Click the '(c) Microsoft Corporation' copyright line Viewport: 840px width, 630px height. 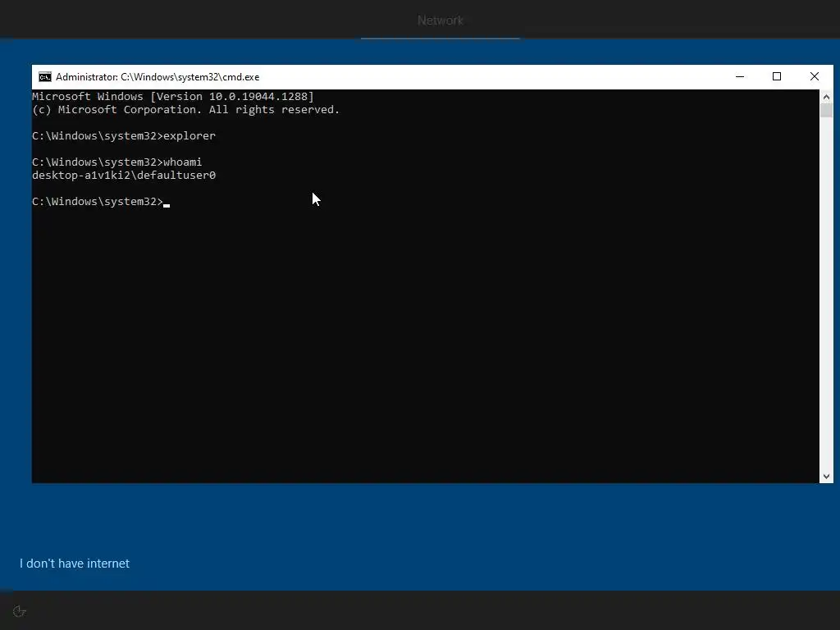coord(186,110)
